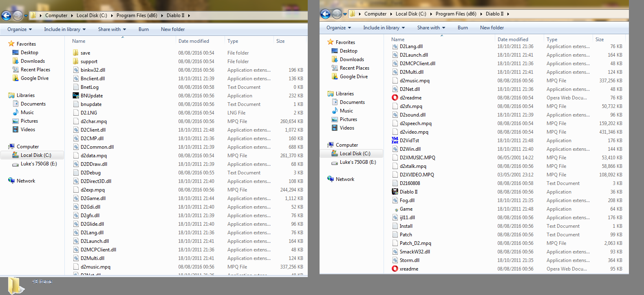Image resolution: width=644 pixels, height=295 pixels.
Task: Click Back arrow in left Explorer window
Action: [x=6, y=15]
